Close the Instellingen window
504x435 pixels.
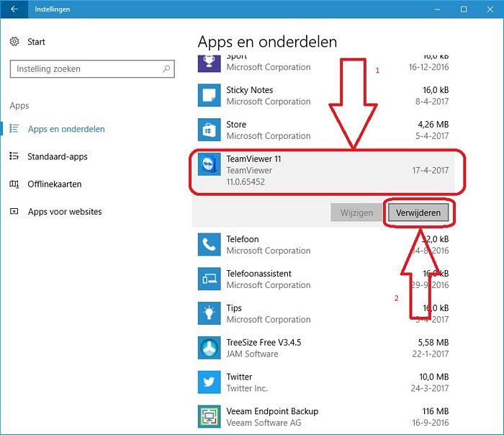click(x=490, y=9)
